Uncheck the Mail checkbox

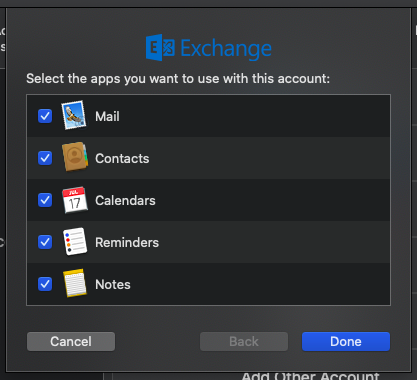45,116
